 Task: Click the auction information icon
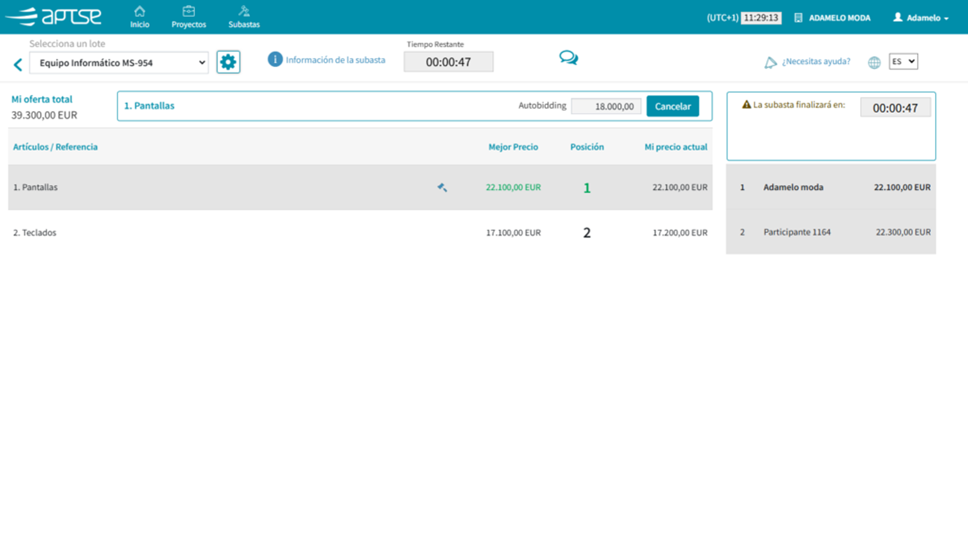coord(275,60)
